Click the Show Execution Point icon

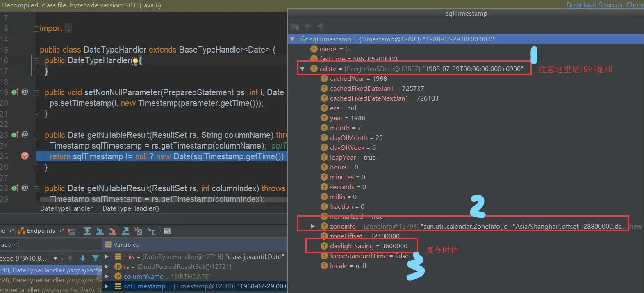pyautogui.click(x=71, y=231)
